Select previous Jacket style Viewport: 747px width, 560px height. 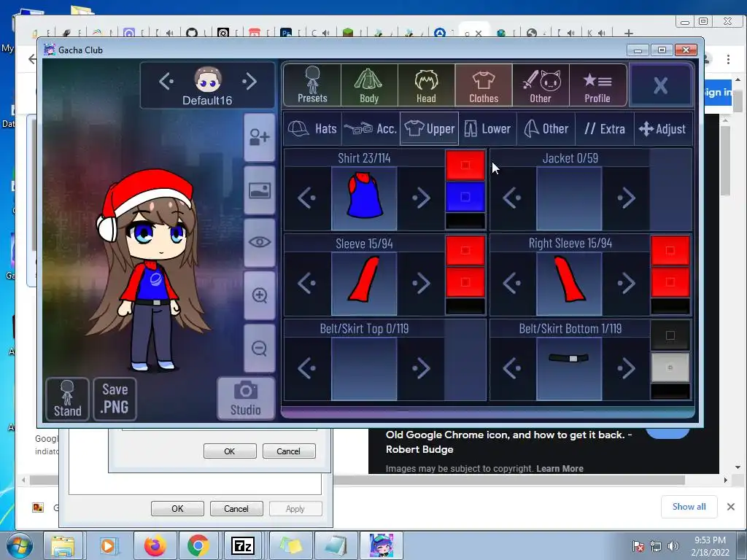(x=512, y=198)
